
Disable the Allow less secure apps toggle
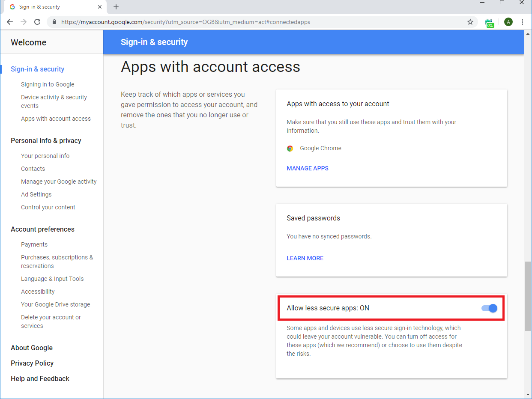pyautogui.click(x=489, y=308)
